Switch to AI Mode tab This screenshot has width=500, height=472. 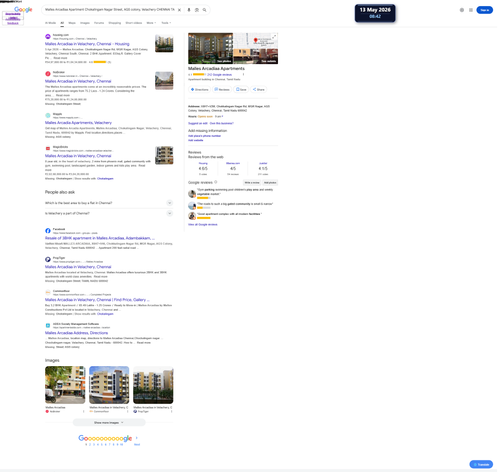[50, 23]
